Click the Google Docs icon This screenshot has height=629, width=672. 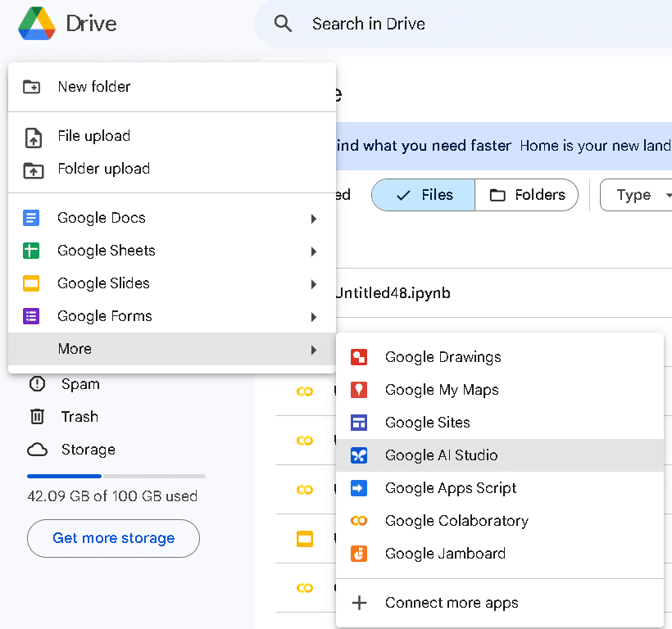coord(31,218)
